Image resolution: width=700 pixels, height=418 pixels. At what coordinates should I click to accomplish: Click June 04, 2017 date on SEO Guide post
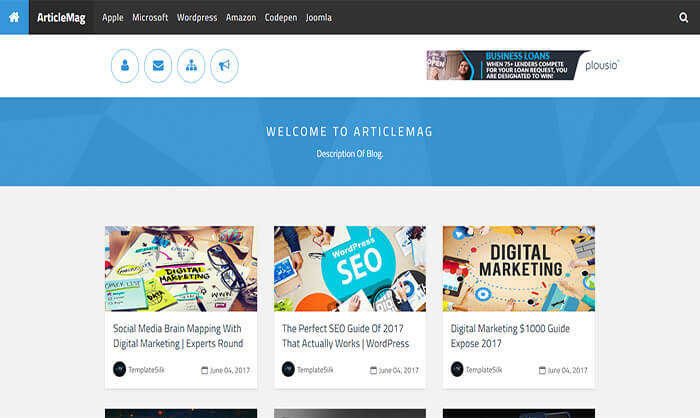tap(399, 370)
